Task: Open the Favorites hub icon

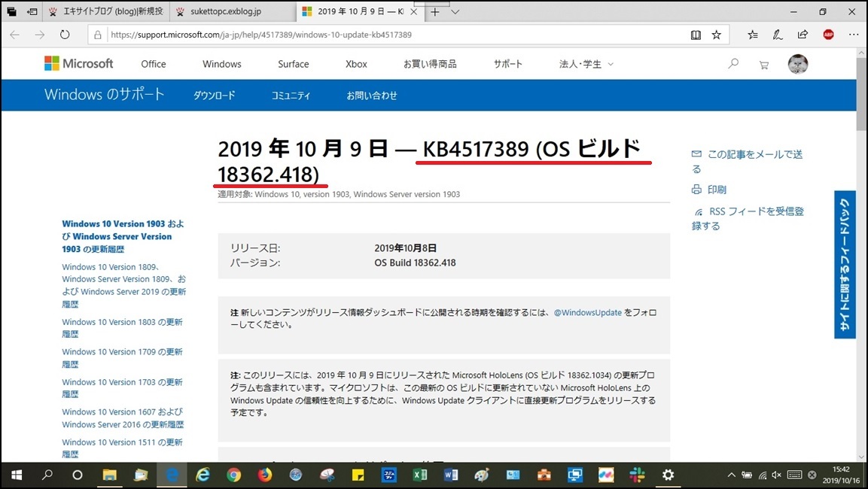Action: point(753,35)
